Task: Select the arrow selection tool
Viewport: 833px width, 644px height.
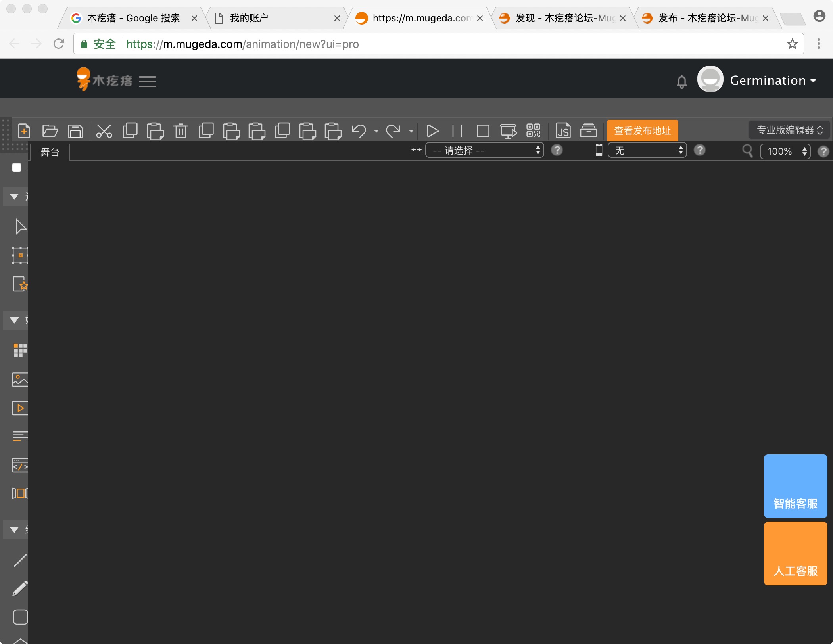Action: click(x=20, y=226)
